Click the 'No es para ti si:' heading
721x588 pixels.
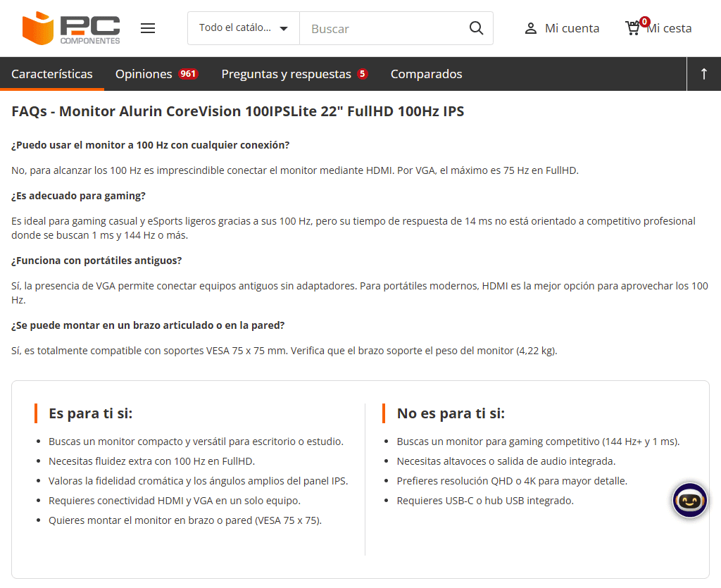click(451, 413)
